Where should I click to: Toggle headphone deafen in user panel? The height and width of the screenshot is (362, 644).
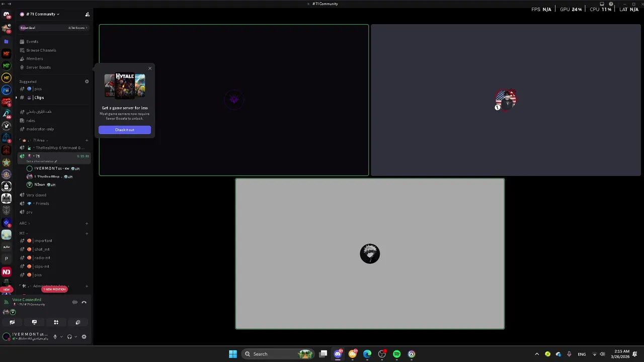(x=69, y=337)
